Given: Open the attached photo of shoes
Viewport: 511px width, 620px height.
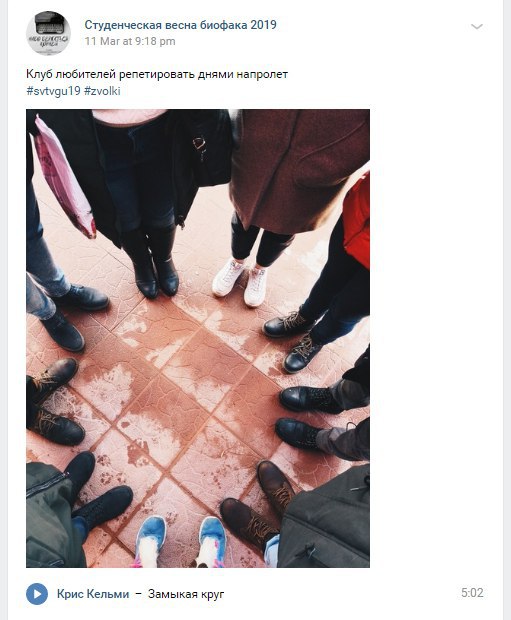Looking at the screenshot, I should (198, 338).
